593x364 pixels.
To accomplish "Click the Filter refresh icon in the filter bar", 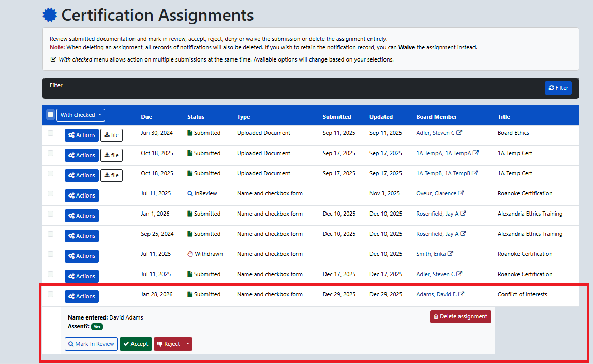I will click(x=551, y=87).
